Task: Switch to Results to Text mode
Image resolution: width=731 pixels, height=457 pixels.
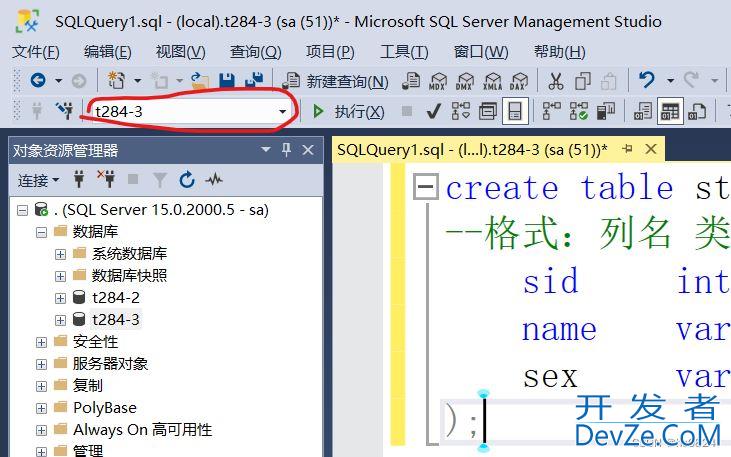Action: point(643,111)
